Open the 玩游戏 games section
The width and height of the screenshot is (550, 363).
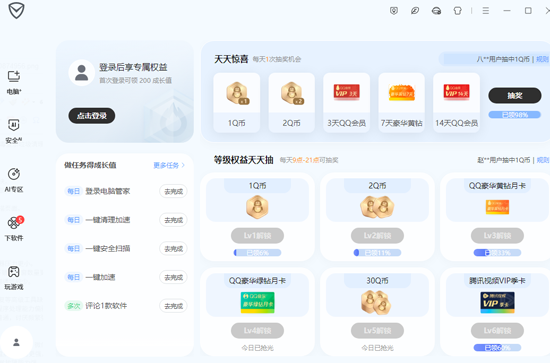14,278
